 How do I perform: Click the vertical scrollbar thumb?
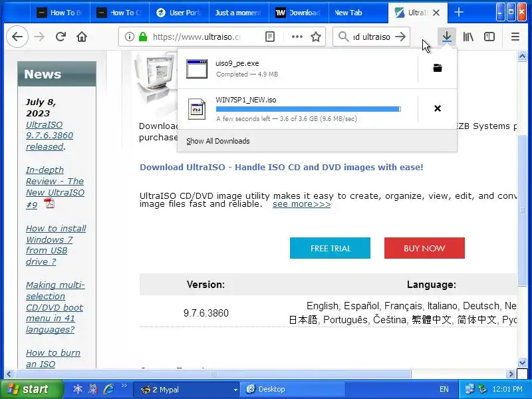522,210
